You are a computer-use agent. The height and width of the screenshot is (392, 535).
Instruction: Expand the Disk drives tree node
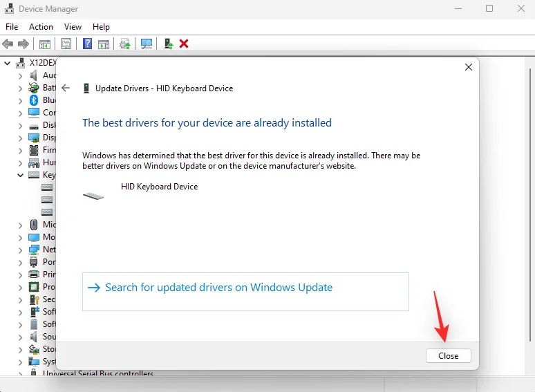pyautogui.click(x=20, y=126)
